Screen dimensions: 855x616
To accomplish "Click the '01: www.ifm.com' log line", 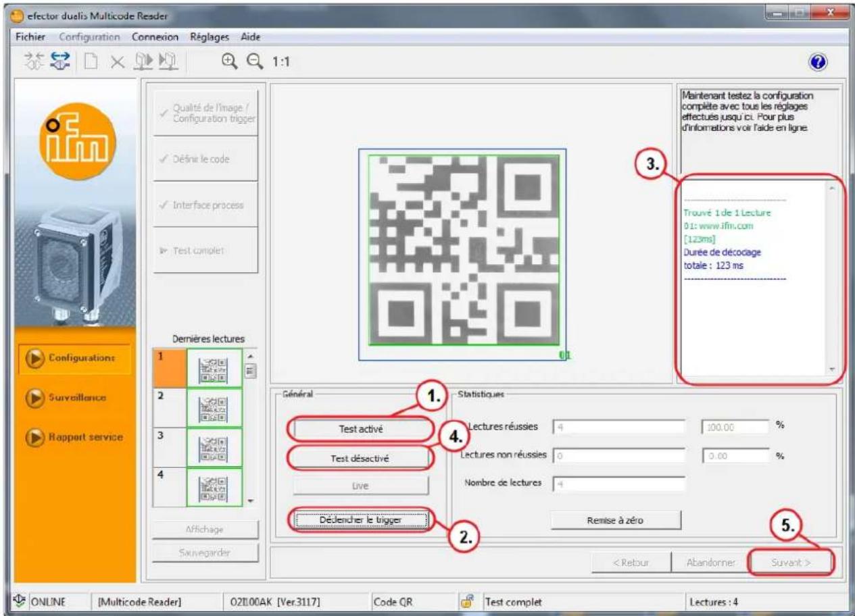I will click(x=717, y=225).
